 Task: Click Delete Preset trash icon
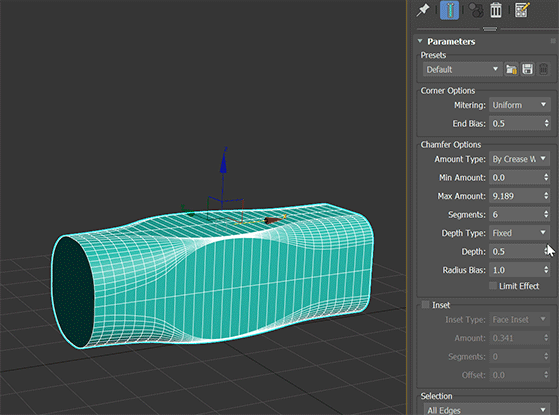(x=543, y=69)
